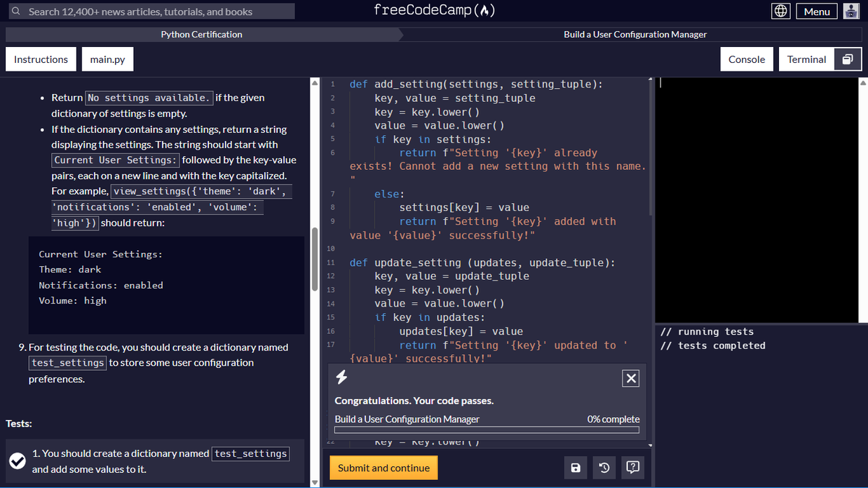Open the Console tab

[746, 59]
